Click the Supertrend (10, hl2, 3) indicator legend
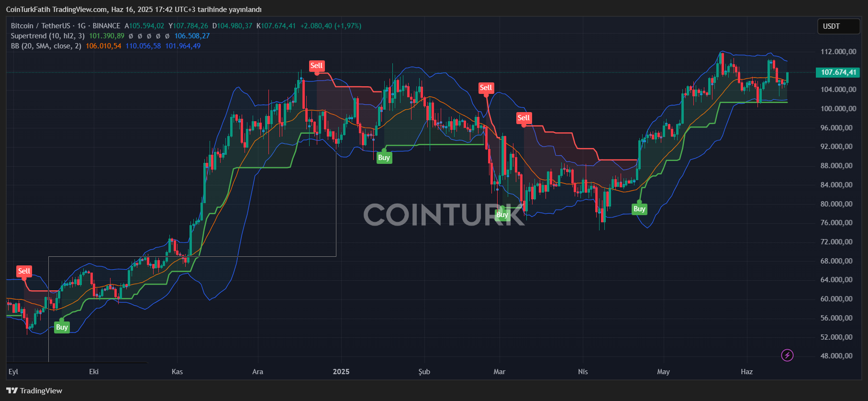Viewport: 868px width, 401px height. (47, 36)
